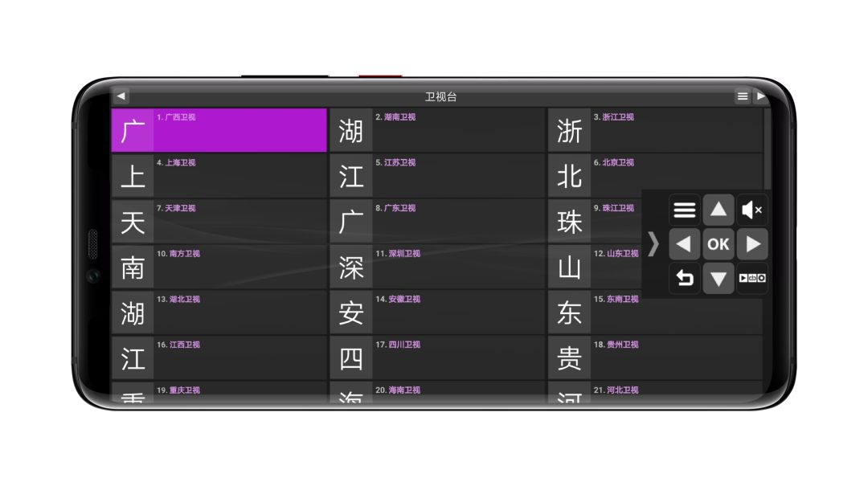Tap the top-right forward arrow
Screen dimensions: 868x486
(761, 96)
